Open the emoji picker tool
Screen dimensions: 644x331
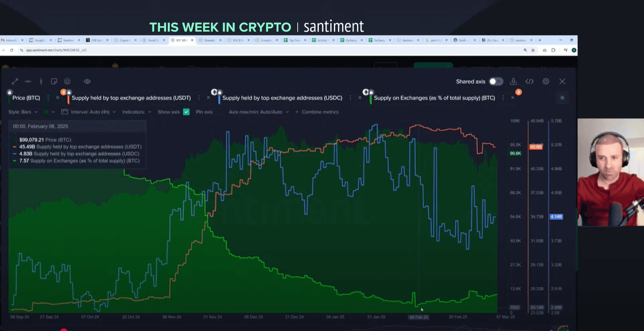point(67,82)
